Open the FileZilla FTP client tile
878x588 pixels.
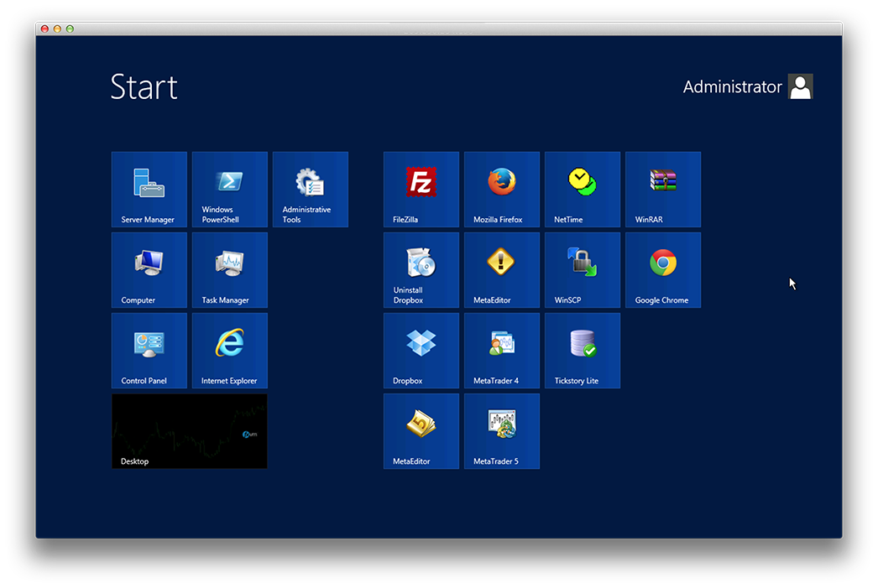tap(421, 190)
